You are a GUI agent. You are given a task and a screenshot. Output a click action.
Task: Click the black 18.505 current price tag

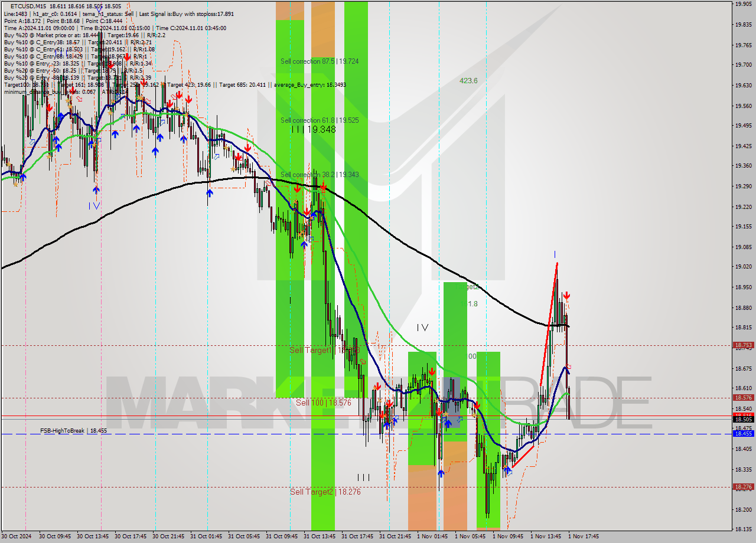click(742, 419)
